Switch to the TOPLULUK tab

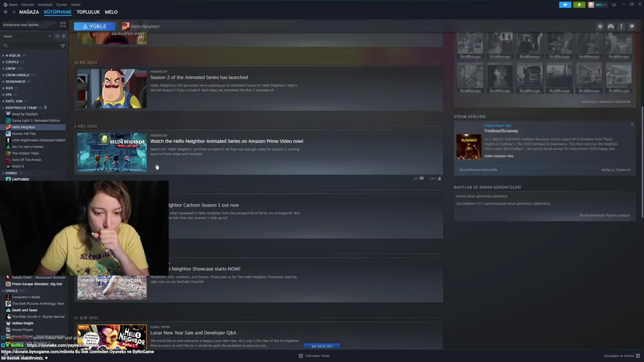88,12
